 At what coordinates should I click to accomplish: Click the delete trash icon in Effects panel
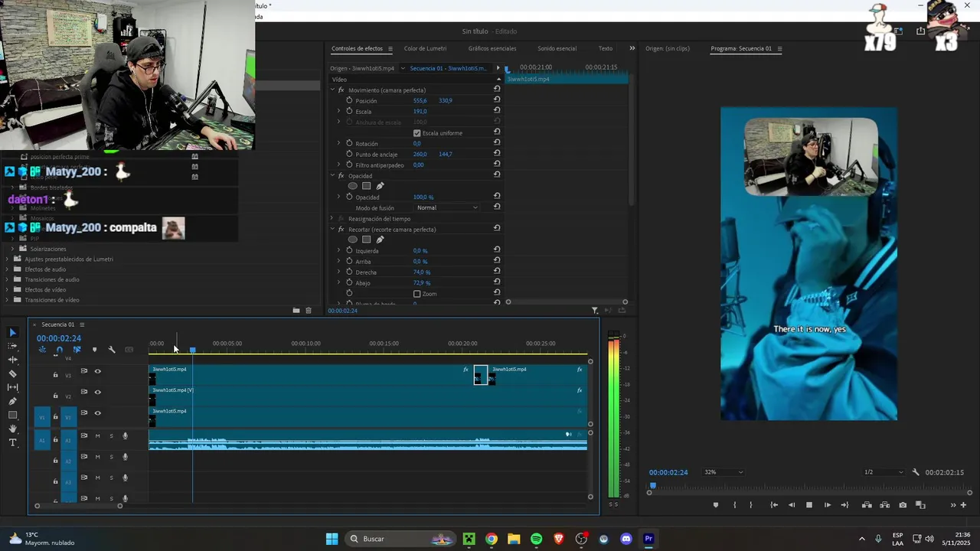pyautogui.click(x=309, y=311)
